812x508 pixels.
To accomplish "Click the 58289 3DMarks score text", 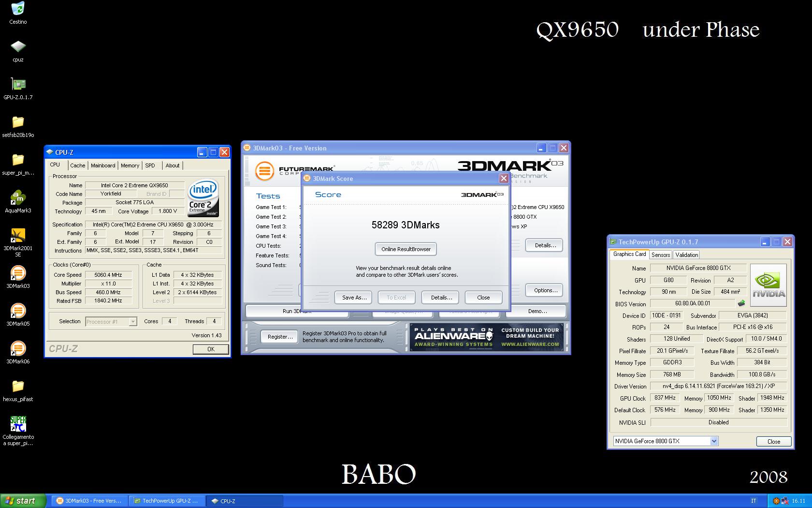I will [406, 225].
